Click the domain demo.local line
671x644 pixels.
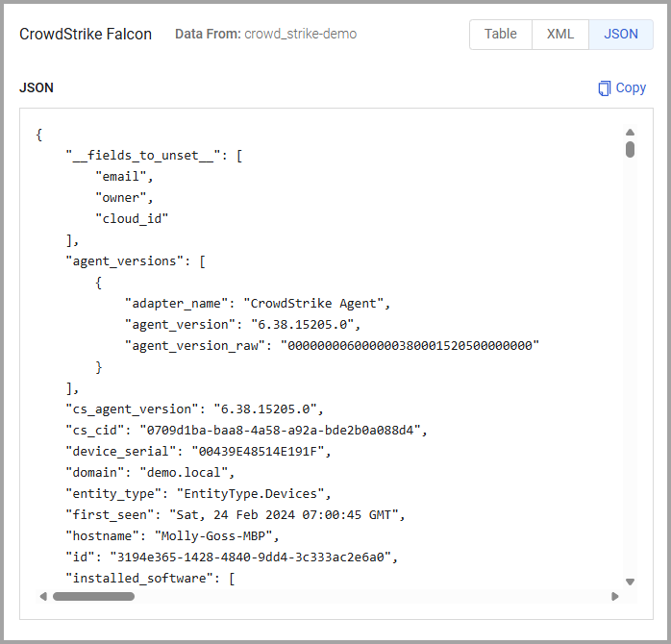point(150,472)
